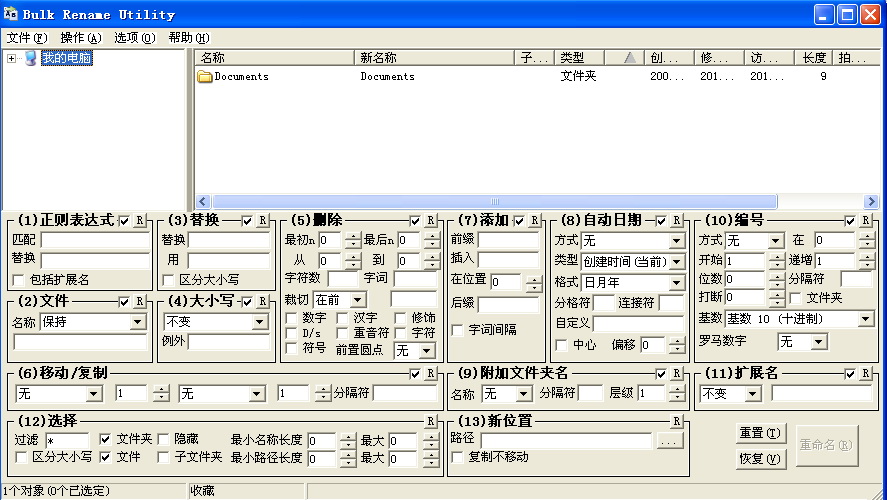Reset section (11) 扩展名 with R button
The width and height of the screenshot is (887, 500).
(x=866, y=373)
